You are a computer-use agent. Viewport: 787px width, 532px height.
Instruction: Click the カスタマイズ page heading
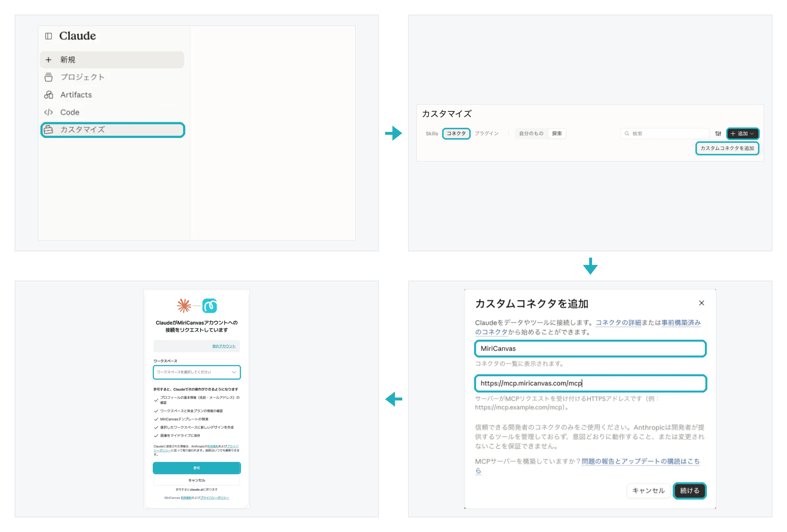click(447, 114)
